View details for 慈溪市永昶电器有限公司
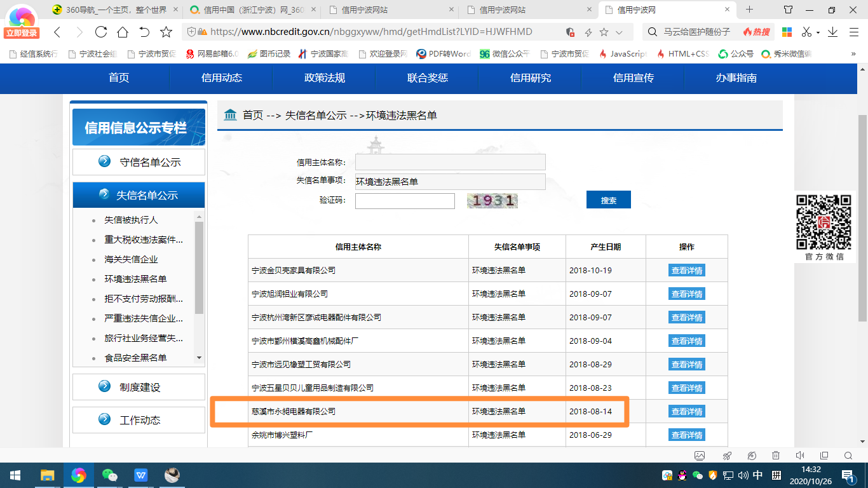The image size is (868, 488). click(x=687, y=411)
